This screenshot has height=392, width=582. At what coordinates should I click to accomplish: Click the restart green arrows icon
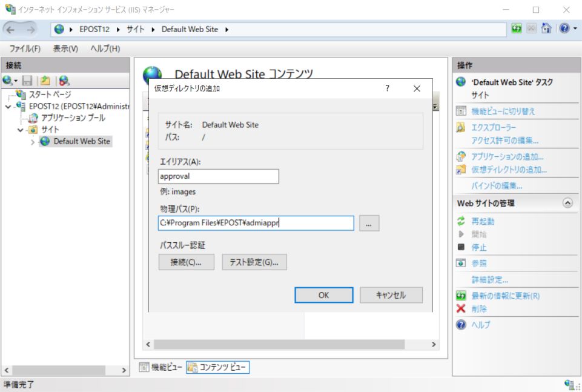pos(461,221)
